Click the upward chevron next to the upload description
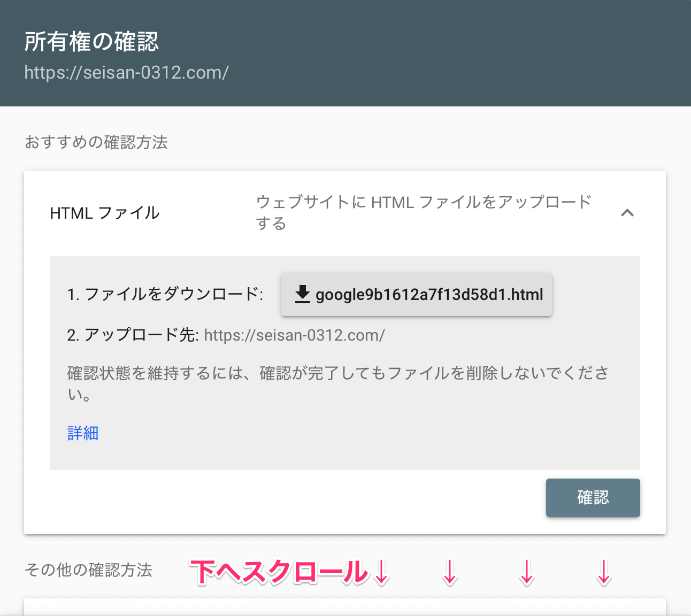691x616 pixels. 628,213
